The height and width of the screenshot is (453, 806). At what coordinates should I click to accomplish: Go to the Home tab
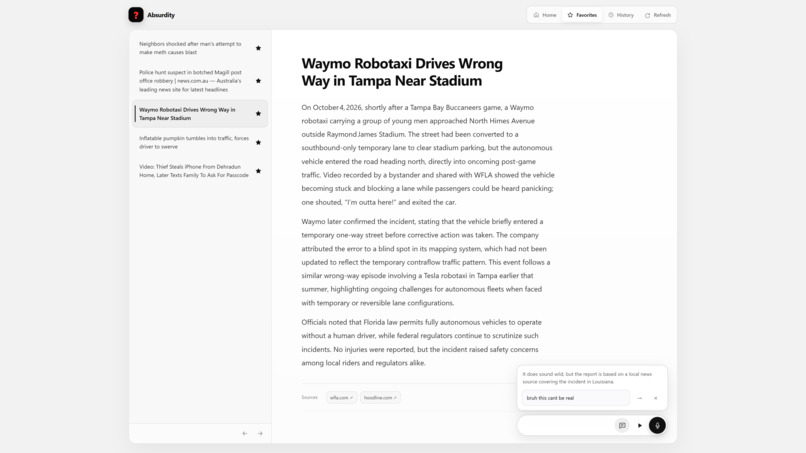(545, 15)
